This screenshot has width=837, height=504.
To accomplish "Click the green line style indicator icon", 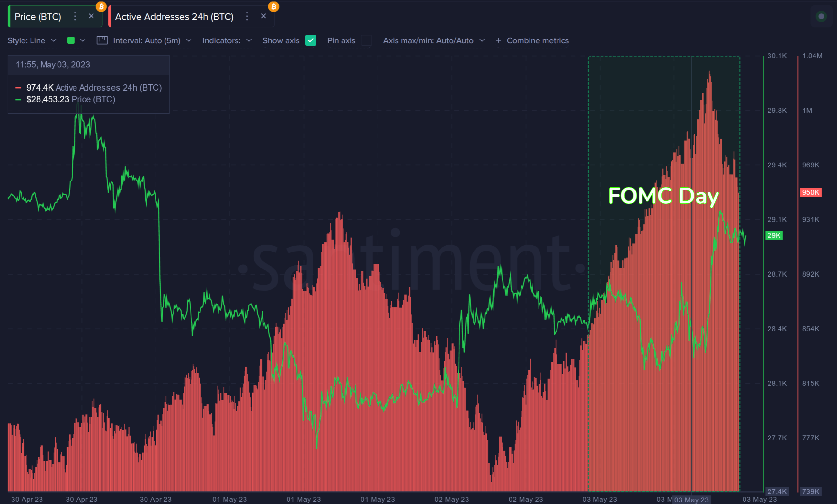I will click(x=71, y=40).
